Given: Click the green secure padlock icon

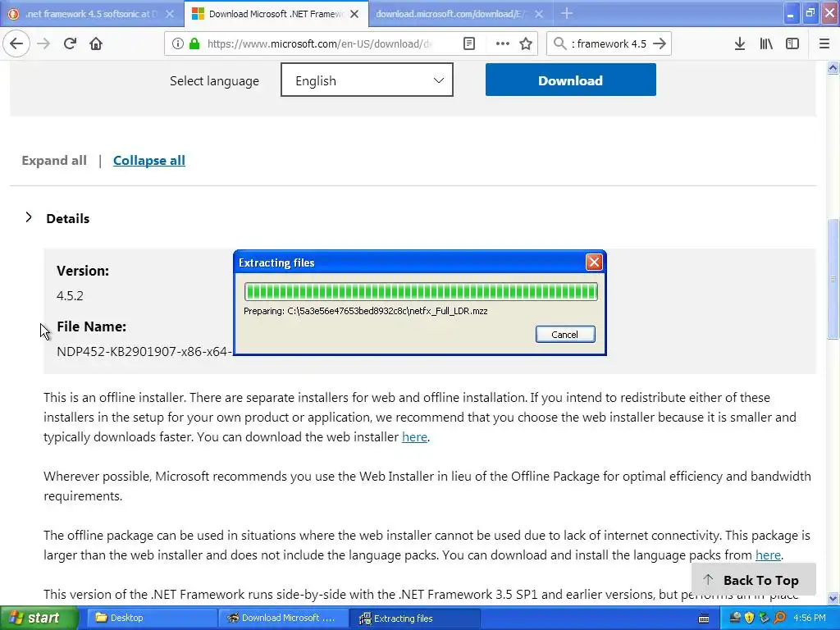Looking at the screenshot, I should [194, 43].
